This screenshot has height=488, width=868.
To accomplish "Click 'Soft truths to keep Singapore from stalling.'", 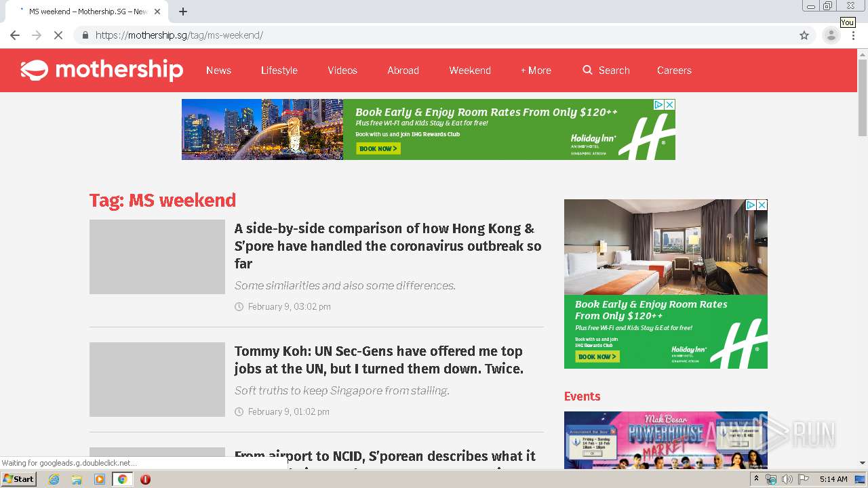I will [x=342, y=390].
